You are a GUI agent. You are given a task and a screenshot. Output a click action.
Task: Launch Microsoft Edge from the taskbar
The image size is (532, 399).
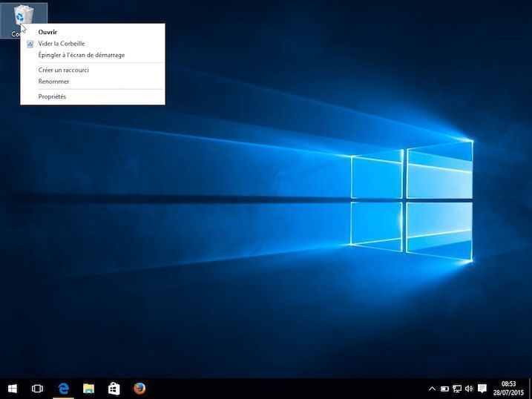pyautogui.click(x=64, y=389)
